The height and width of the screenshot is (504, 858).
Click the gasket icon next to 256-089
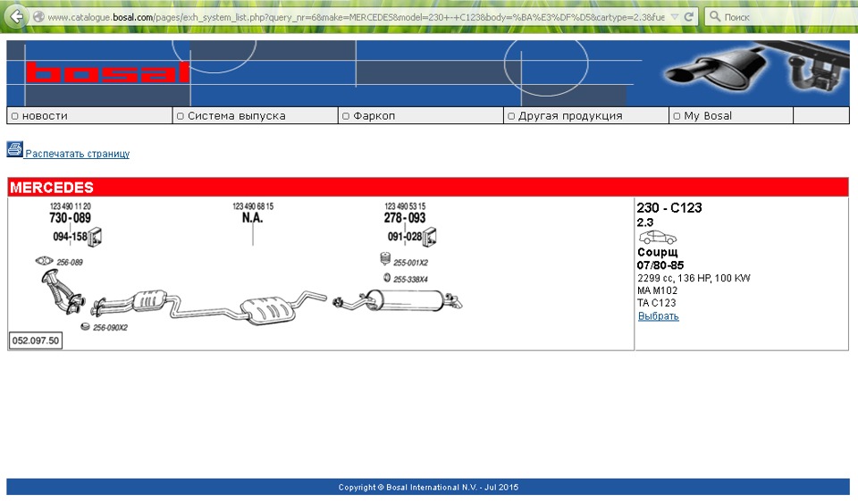point(45,260)
